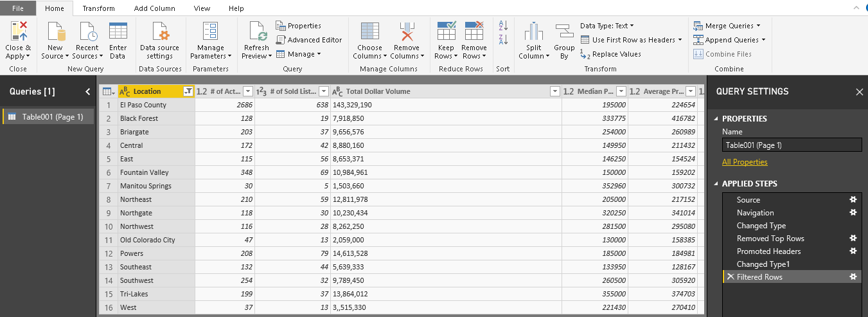868x317 pixels.
Task: Click the 143,329,190 cell
Action: (446, 105)
